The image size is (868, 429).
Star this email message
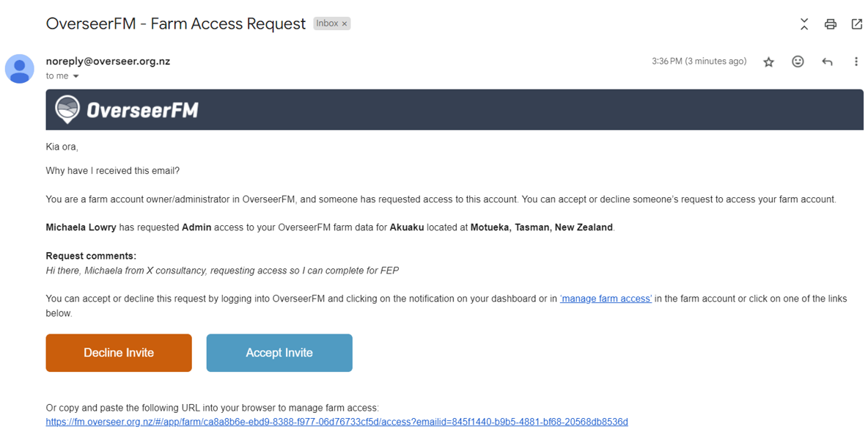pyautogui.click(x=768, y=62)
